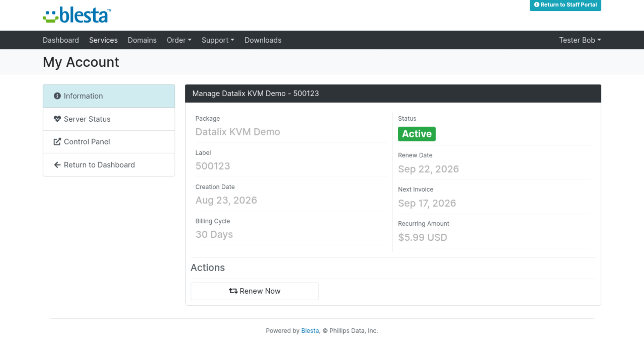
Task: Click the package name Datalix KVM Demo
Action: (238, 132)
